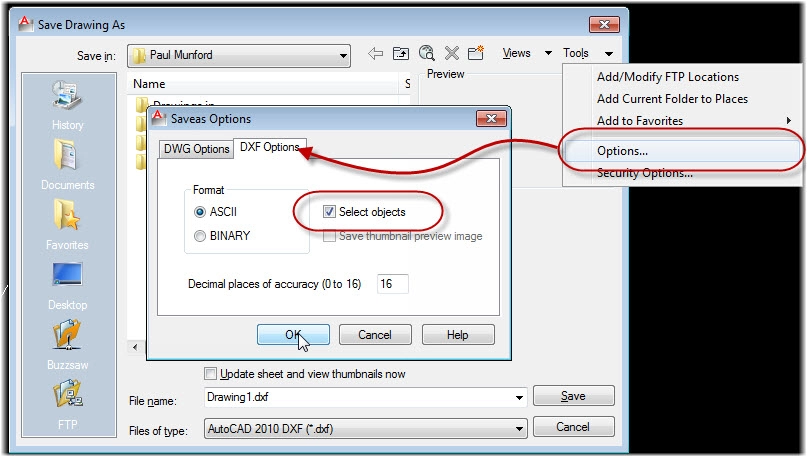Click the Name column header

[x=262, y=83]
